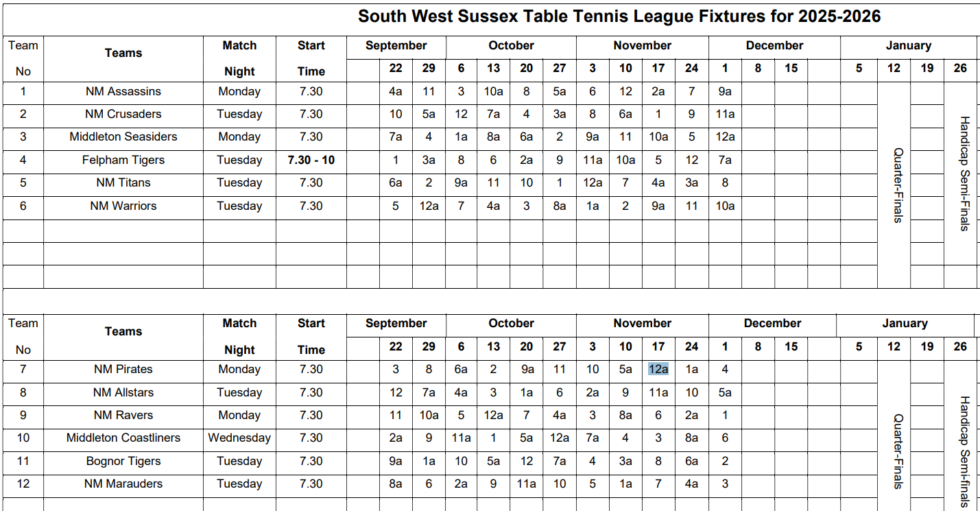
Task: Click the NM Warriors team cell
Action: [123, 206]
